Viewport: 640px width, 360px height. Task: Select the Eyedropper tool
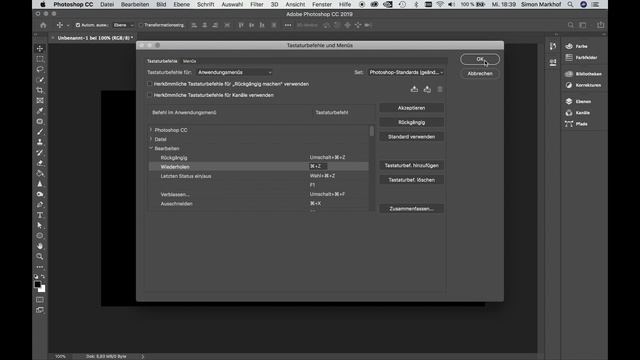40,111
